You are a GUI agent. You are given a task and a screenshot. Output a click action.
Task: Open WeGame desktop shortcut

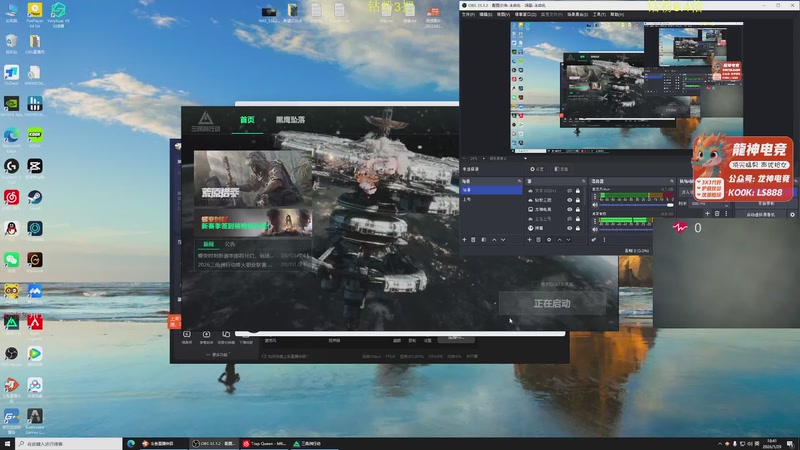click(35, 262)
